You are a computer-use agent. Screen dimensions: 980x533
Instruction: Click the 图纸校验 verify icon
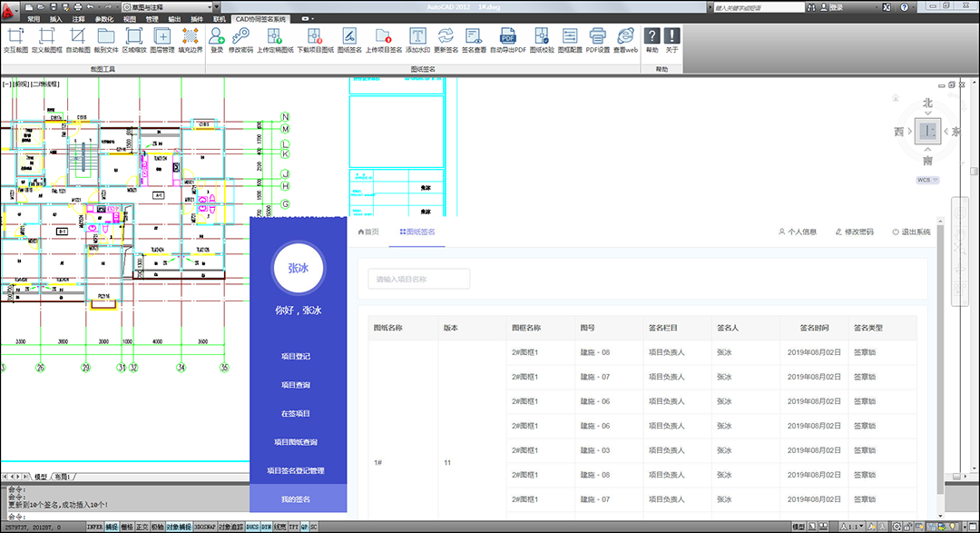coord(541,36)
